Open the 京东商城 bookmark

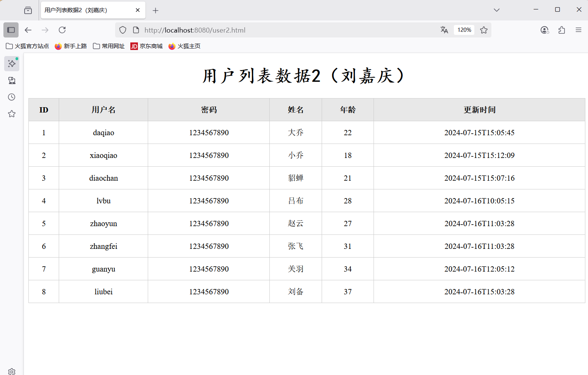pos(147,46)
